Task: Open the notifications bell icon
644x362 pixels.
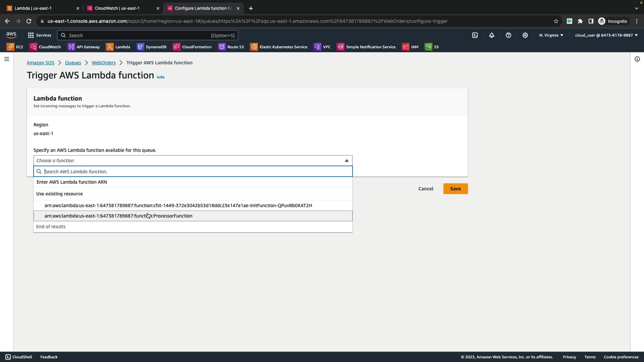Action: point(492,35)
